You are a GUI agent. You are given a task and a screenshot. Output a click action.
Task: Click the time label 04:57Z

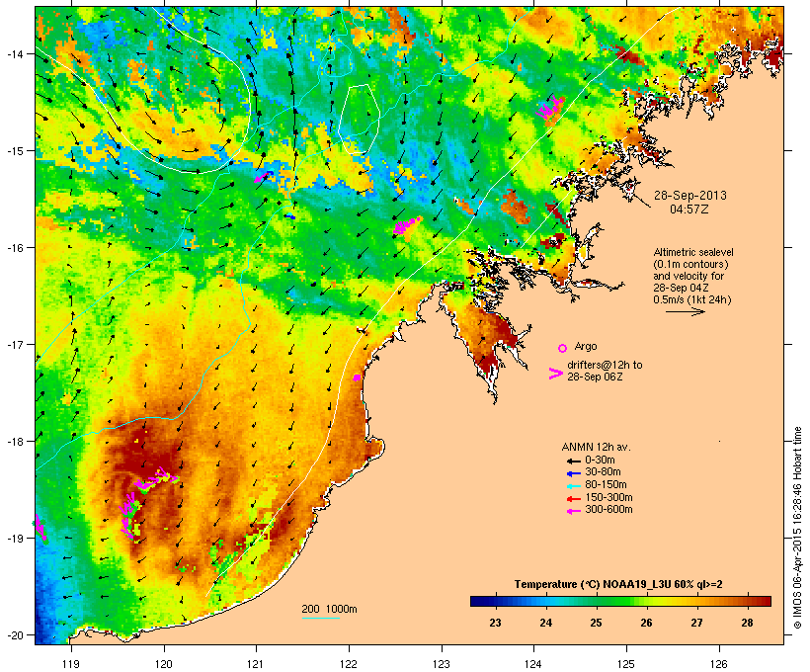point(689,210)
